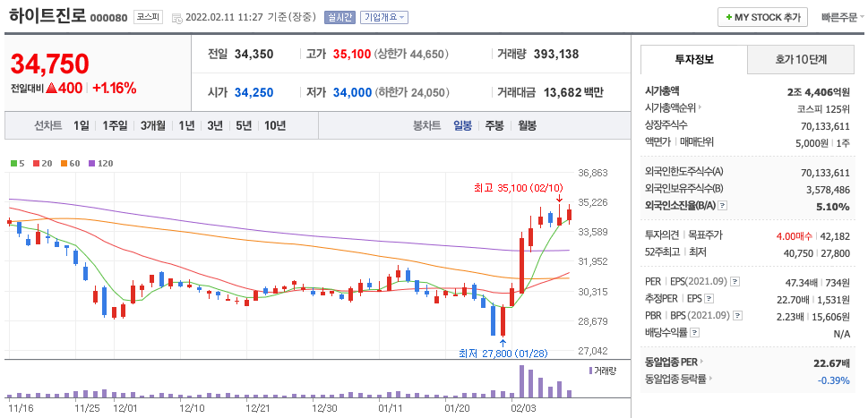The height and width of the screenshot is (418, 868).
Task: Click the 하이트진로 stock name heading
Action: (47, 16)
